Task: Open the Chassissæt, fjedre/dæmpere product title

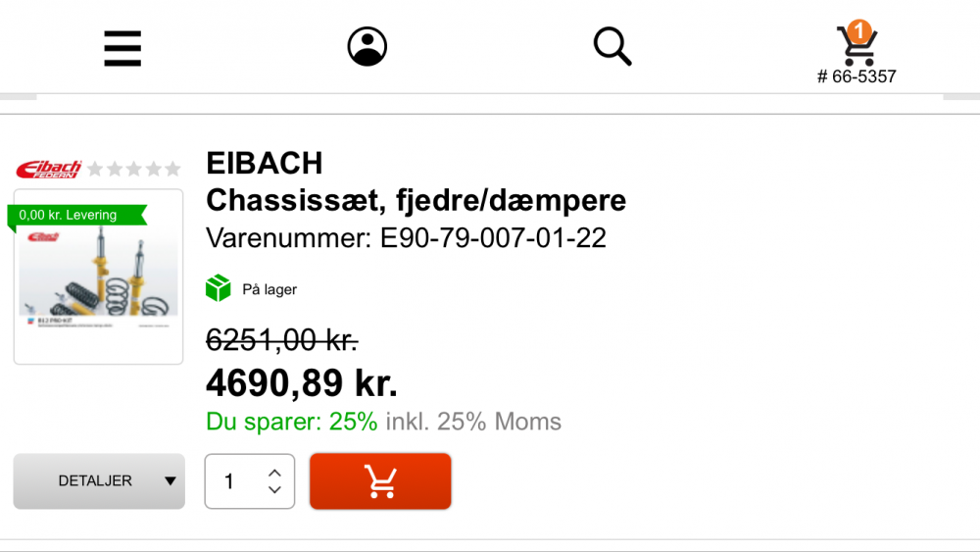Action: (x=416, y=201)
